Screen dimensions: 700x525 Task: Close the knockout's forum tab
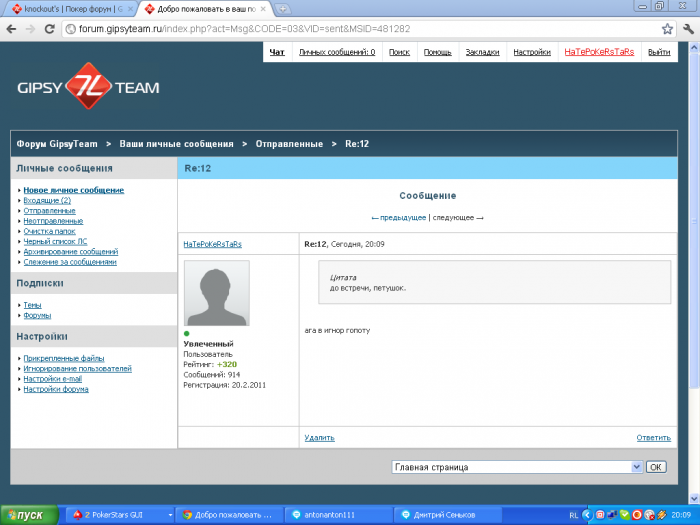coord(131,9)
